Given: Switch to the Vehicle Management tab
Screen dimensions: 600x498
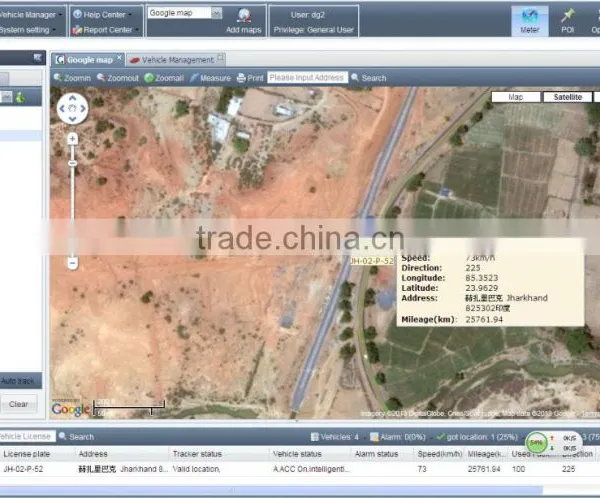Looking at the screenshot, I should (176, 60).
